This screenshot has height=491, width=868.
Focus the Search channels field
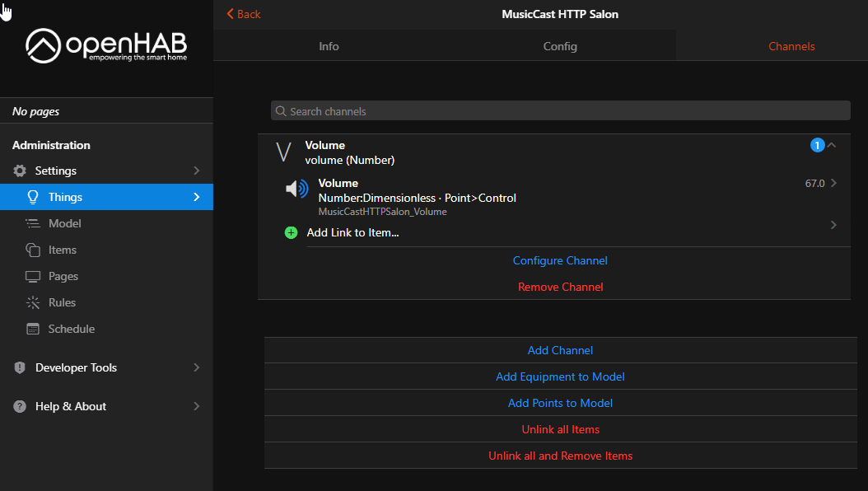pos(560,110)
